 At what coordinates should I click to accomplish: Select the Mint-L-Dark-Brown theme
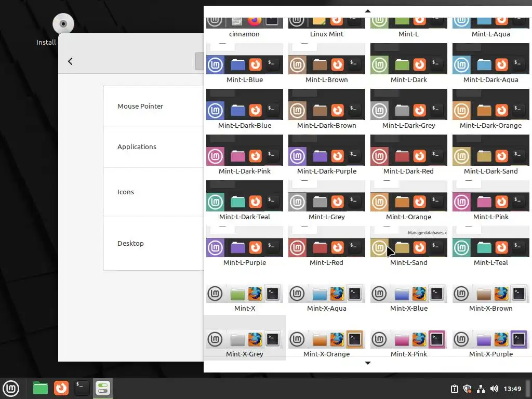326,109
